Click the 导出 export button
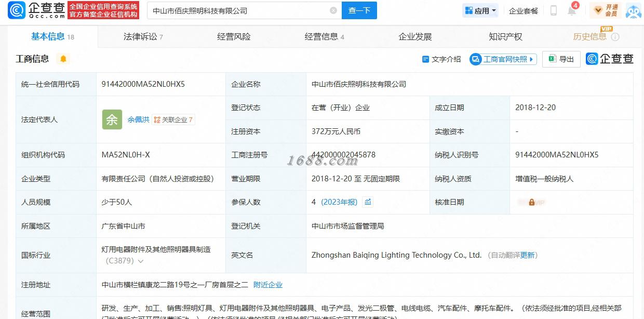 coord(561,59)
